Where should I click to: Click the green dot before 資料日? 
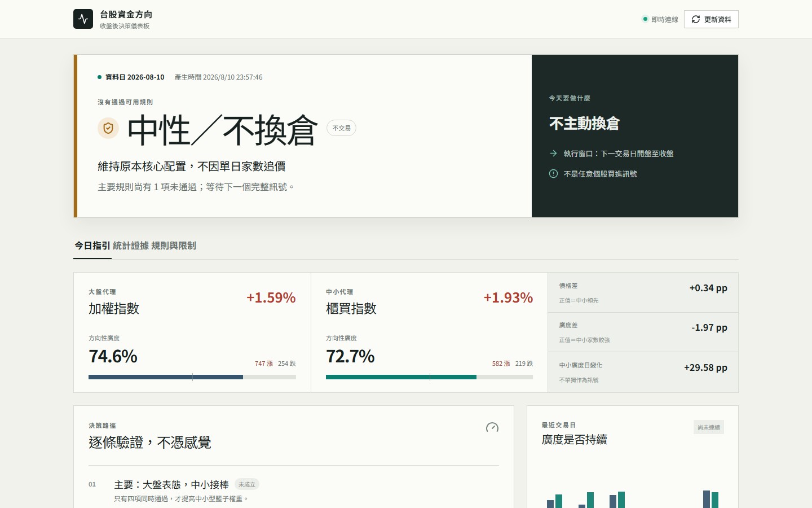click(x=100, y=77)
